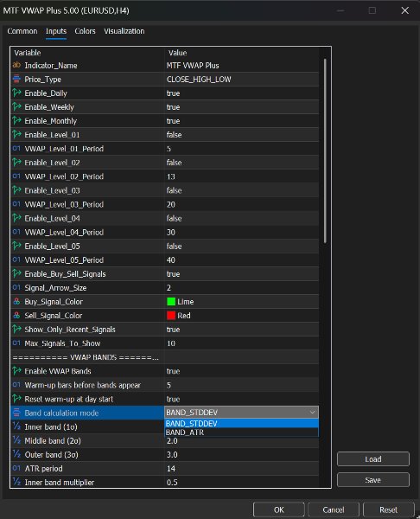Viewport: 420px width, 519px height.
Task: Click the OK button
Action: click(279, 509)
